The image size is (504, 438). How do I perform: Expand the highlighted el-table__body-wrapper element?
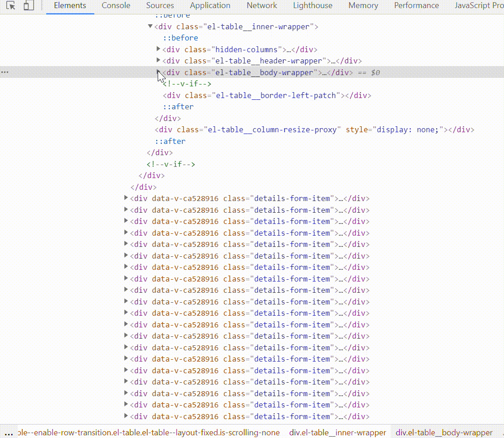(158, 72)
